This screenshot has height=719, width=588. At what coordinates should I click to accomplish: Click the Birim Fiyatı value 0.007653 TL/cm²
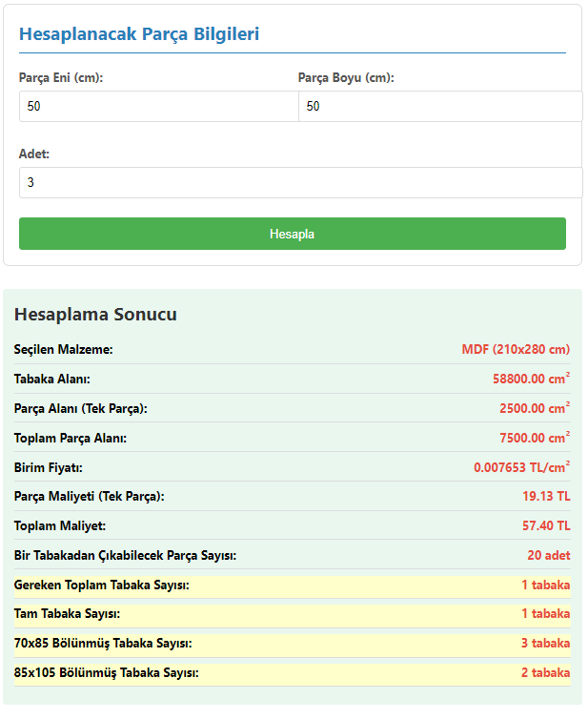(521, 468)
